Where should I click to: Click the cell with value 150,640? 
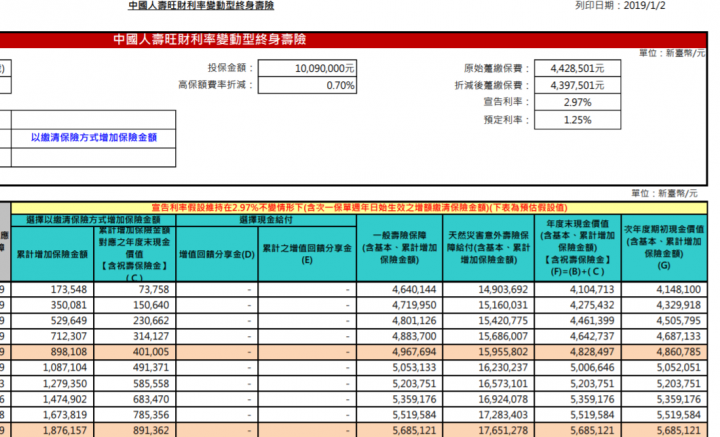pyautogui.click(x=135, y=305)
